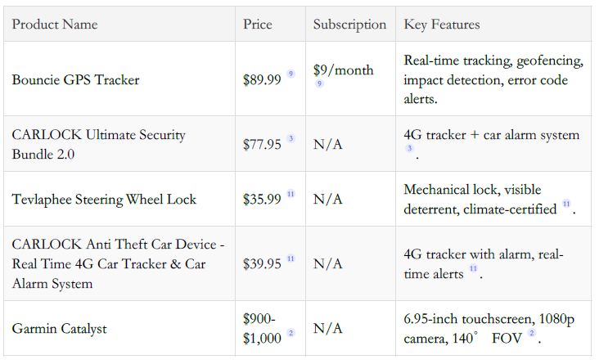The height and width of the screenshot is (364, 599).
Task: Open citation 11 after real-time alerts text
Action: pyautogui.click(x=472, y=268)
